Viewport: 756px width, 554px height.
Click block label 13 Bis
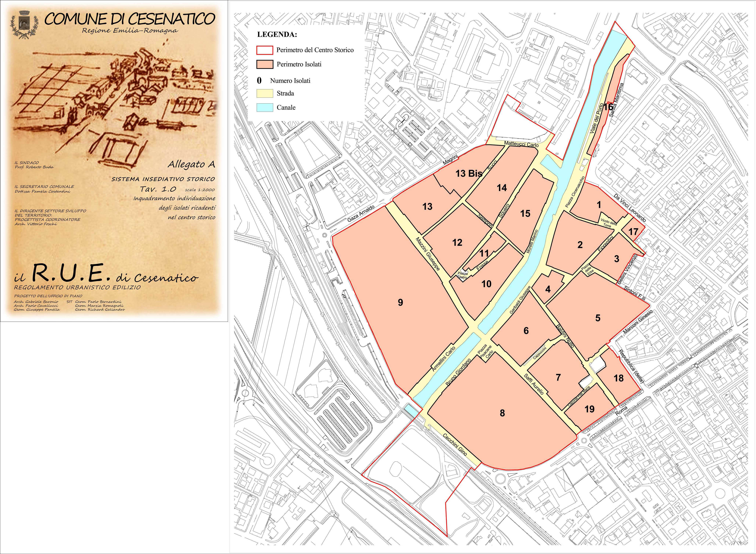coord(469,173)
